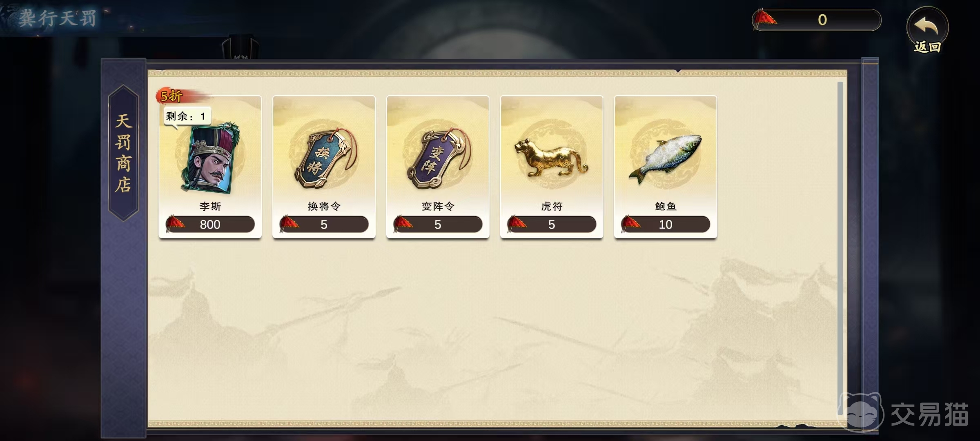980x441 pixels.
Task: Click the 虎符 name label
Action: point(552,206)
